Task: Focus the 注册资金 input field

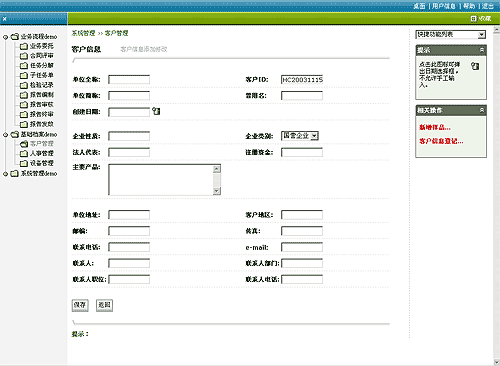Action: click(302, 152)
